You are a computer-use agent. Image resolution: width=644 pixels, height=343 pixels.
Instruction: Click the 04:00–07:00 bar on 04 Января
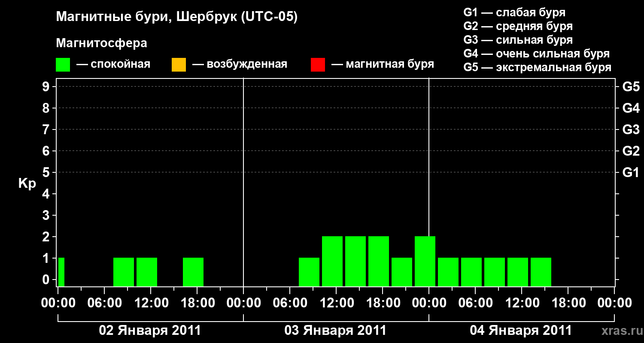pos(471,272)
